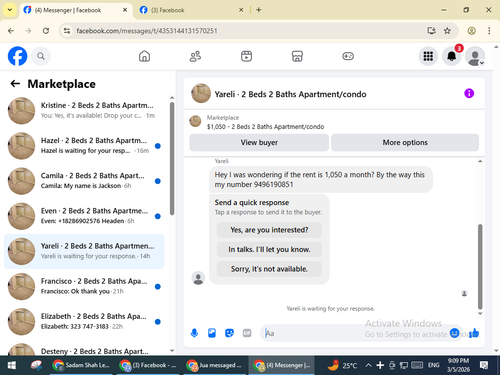Open the notifications bell icon
This screenshot has width=500, height=375.
click(x=452, y=56)
